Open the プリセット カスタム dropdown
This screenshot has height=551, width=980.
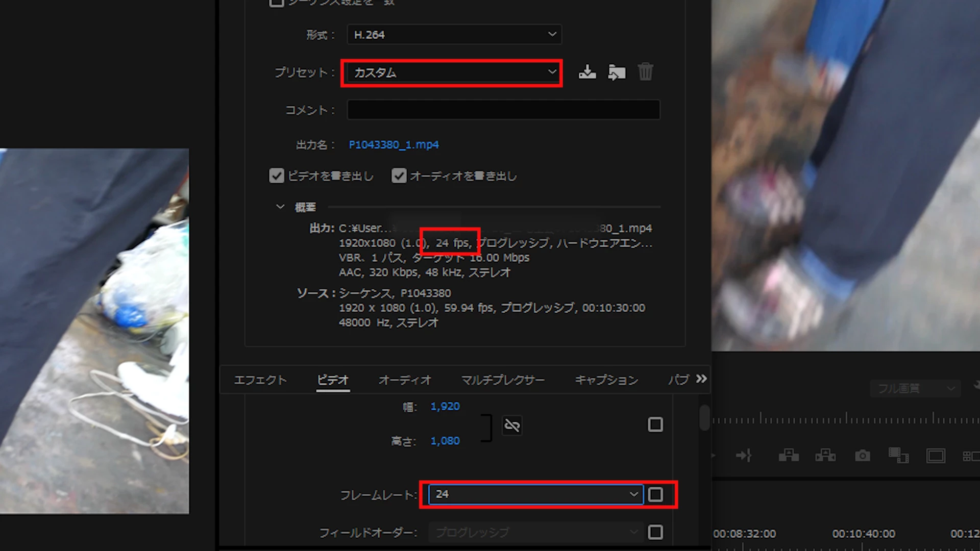[454, 72]
